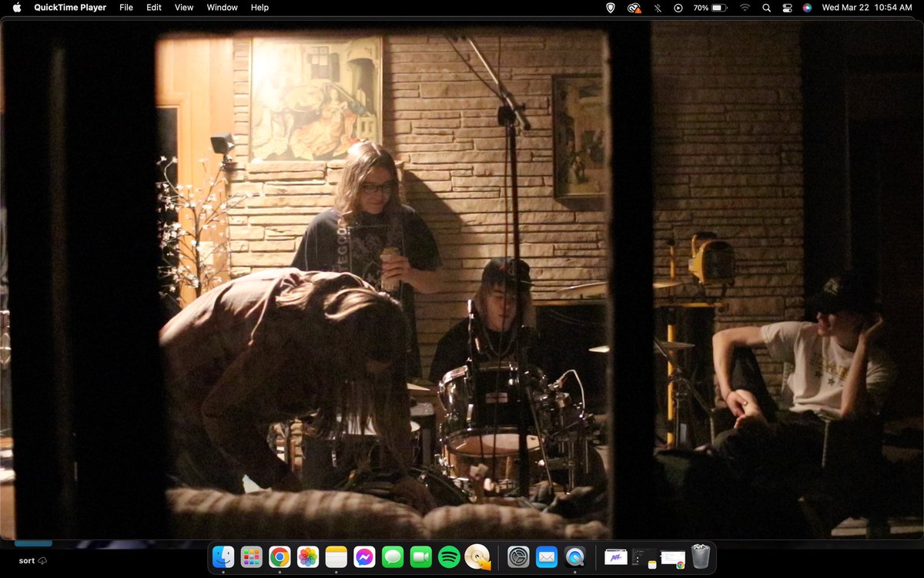Image resolution: width=924 pixels, height=578 pixels.
Task: Open Messenger in the Dock
Action: (x=364, y=556)
